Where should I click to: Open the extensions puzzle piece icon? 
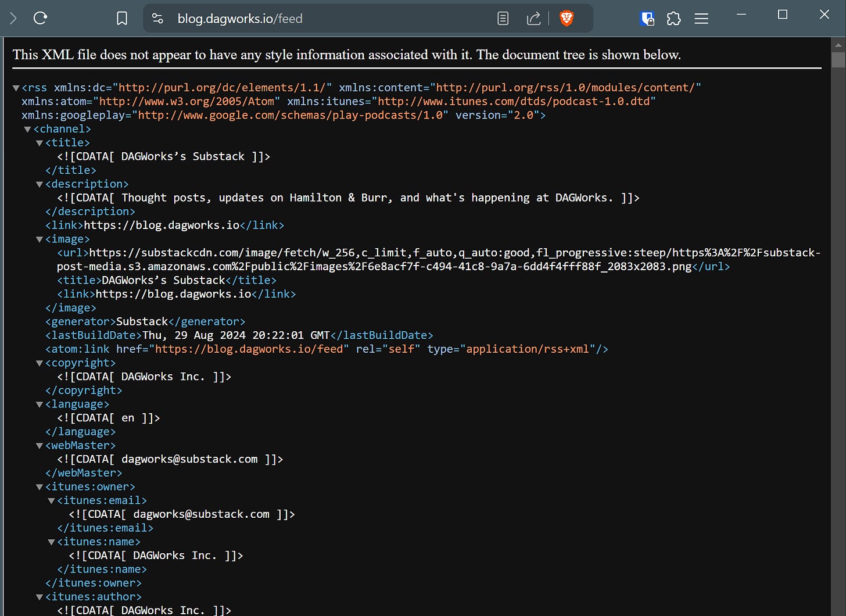click(674, 19)
